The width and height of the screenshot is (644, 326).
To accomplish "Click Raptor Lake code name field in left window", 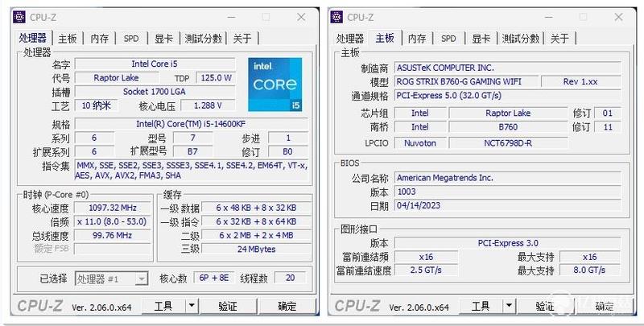I will tap(116, 78).
